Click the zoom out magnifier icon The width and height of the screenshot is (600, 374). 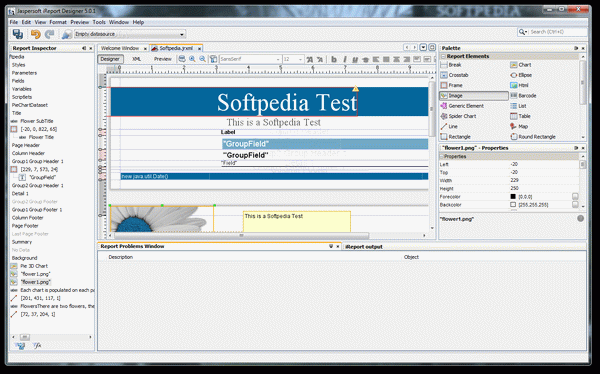pyautogui.click(x=202, y=59)
